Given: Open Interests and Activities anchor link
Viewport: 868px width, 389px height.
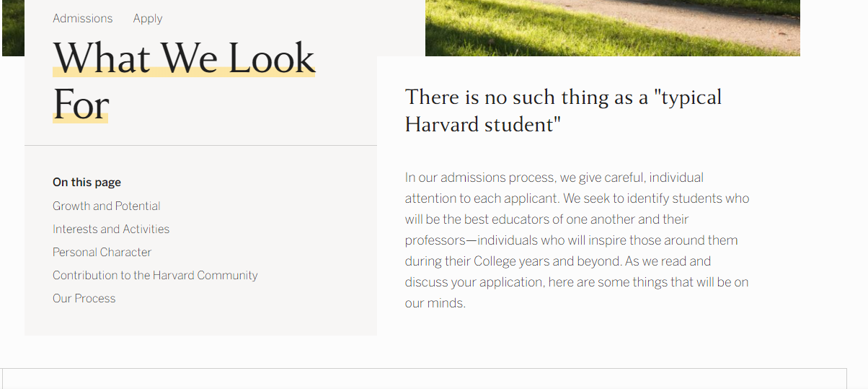Looking at the screenshot, I should [x=110, y=229].
